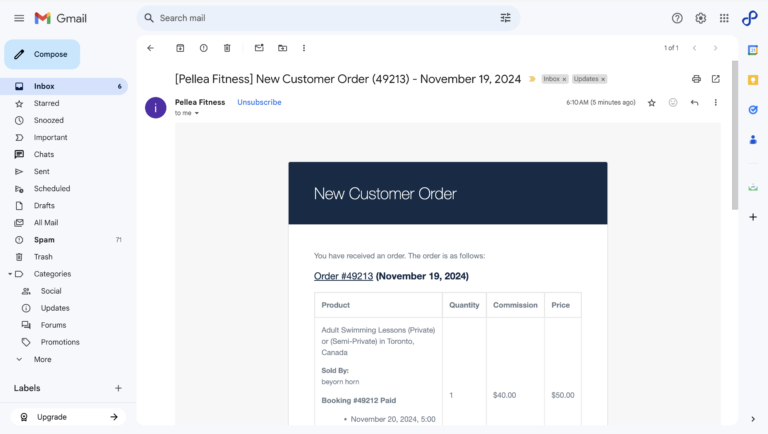The width and height of the screenshot is (768, 434).
Task: Show newer conversation arrow
Action: (695, 48)
